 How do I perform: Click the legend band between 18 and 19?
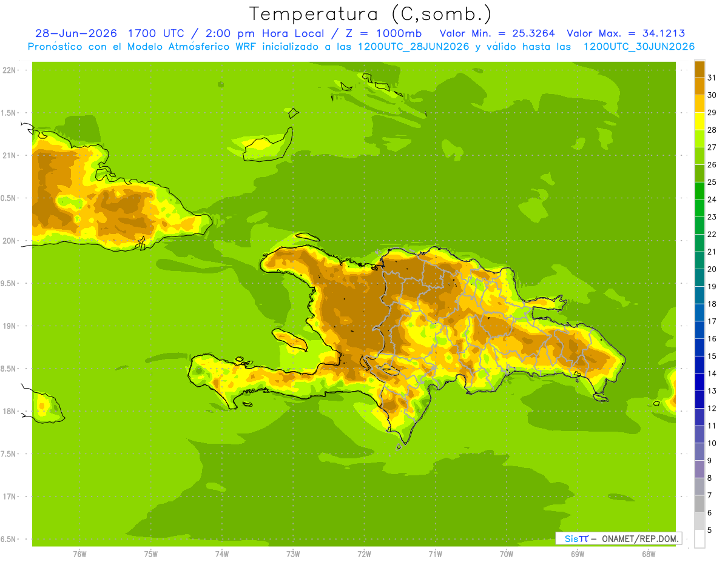point(699,295)
